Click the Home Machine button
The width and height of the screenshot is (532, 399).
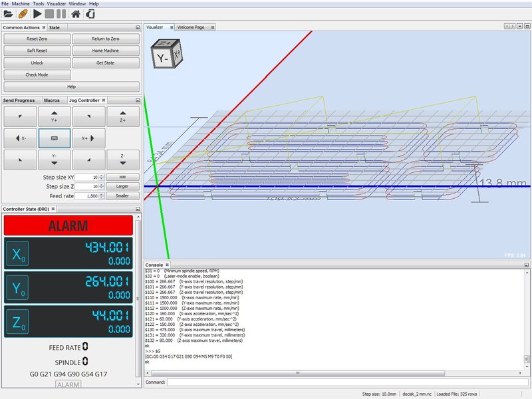point(106,51)
